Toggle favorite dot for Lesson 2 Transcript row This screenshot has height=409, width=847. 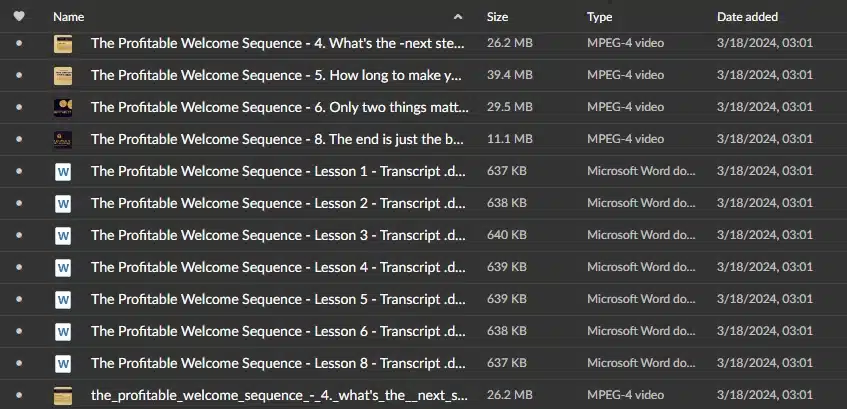tap(19, 203)
